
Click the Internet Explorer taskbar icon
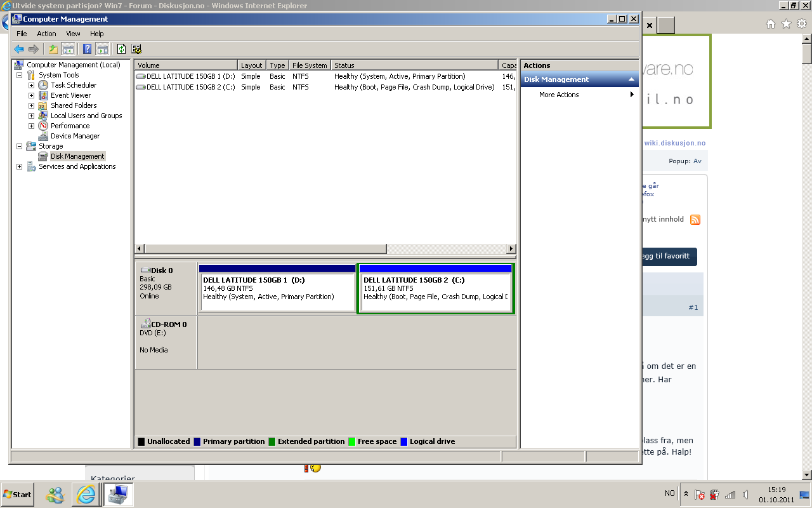[86, 494]
